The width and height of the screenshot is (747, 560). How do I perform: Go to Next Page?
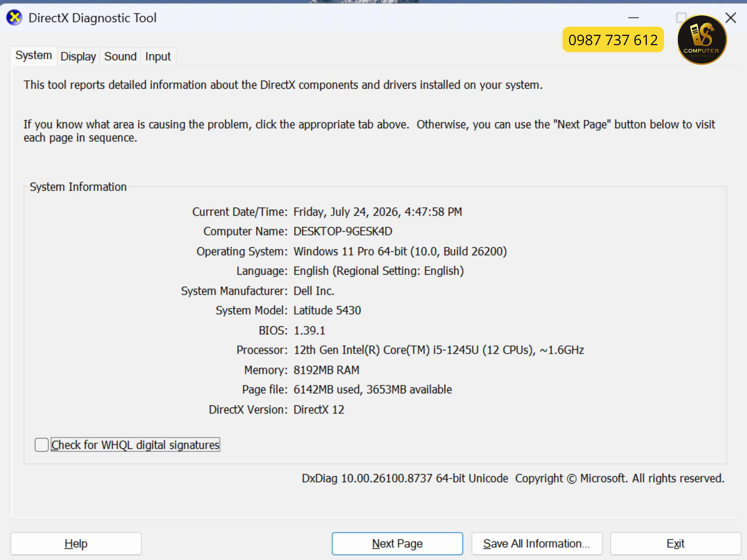397,543
